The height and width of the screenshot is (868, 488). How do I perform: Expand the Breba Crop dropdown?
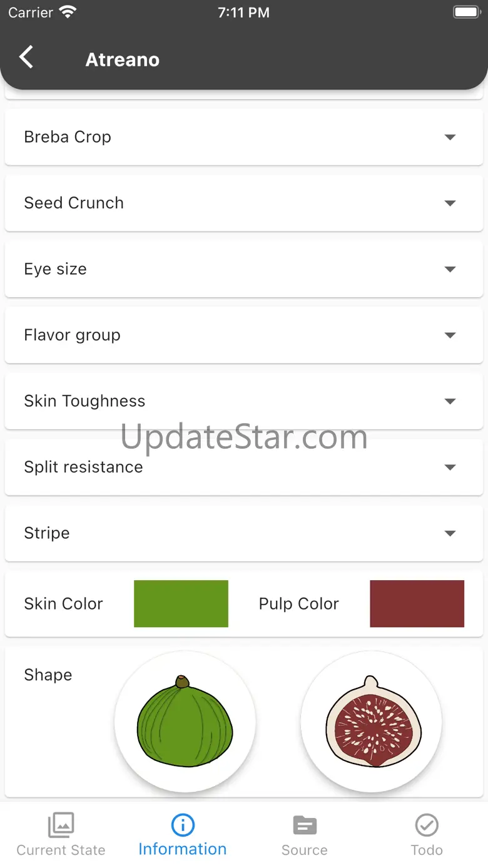pos(244,137)
